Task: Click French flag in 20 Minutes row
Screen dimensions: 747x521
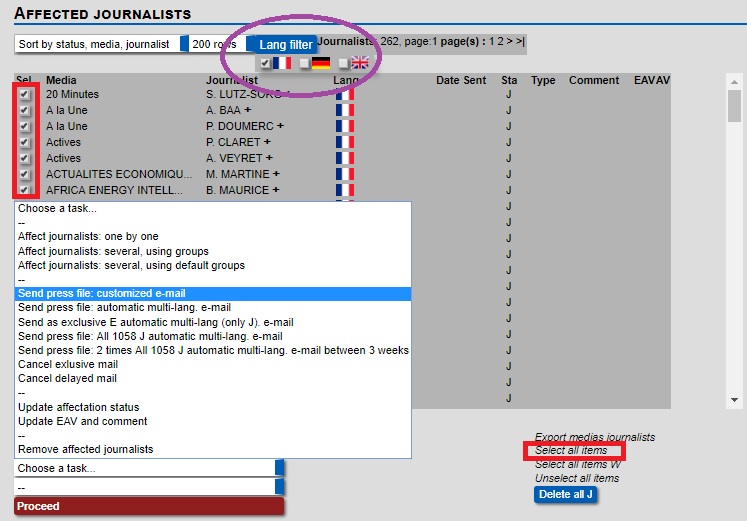Action: pos(346,94)
